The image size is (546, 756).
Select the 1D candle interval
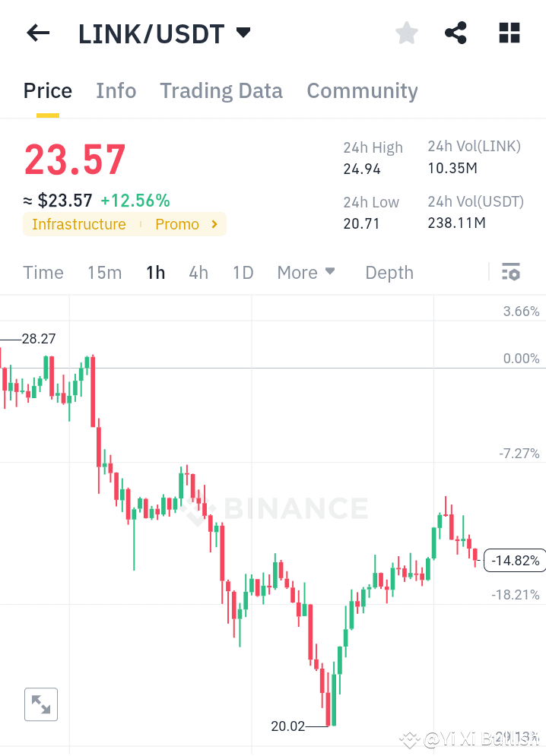coord(243,272)
